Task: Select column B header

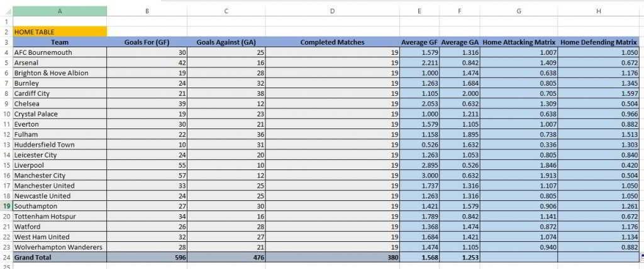Action: [x=147, y=11]
